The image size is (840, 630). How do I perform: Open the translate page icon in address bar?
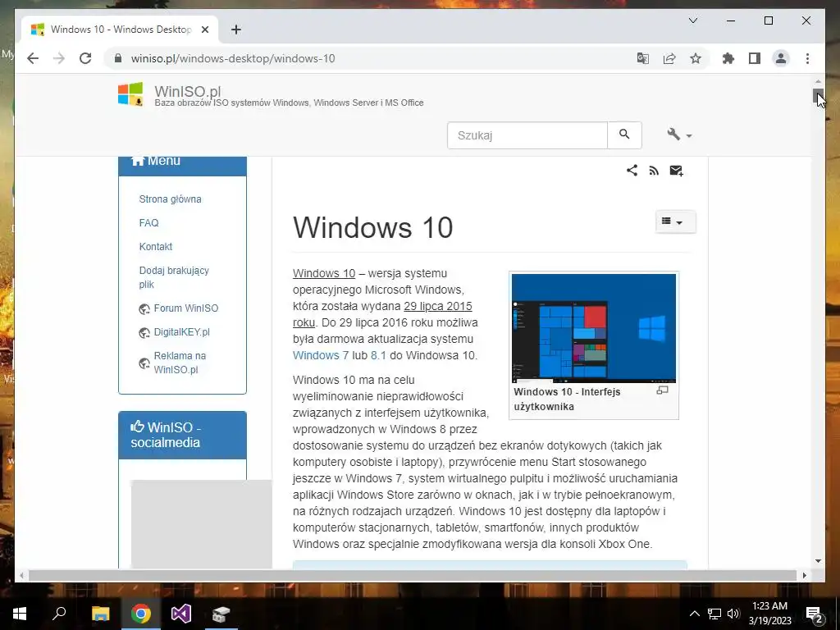(643, 58)
